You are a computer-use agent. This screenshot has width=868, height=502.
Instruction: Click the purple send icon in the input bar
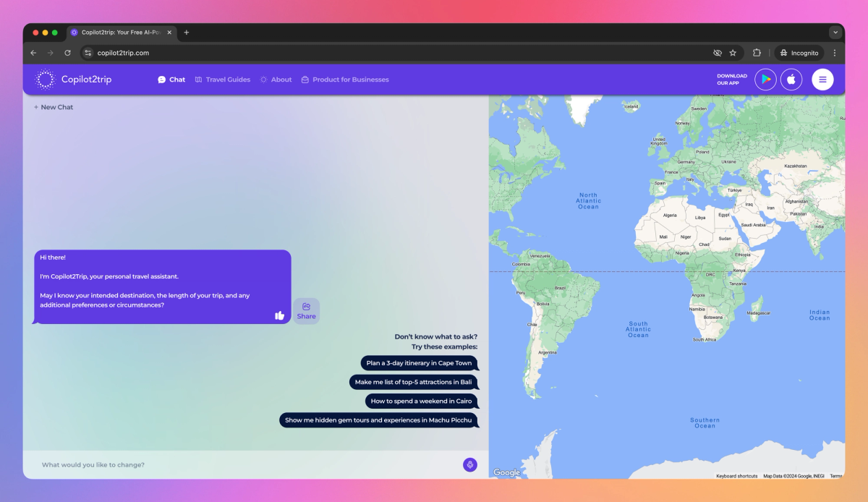(470, 464)
